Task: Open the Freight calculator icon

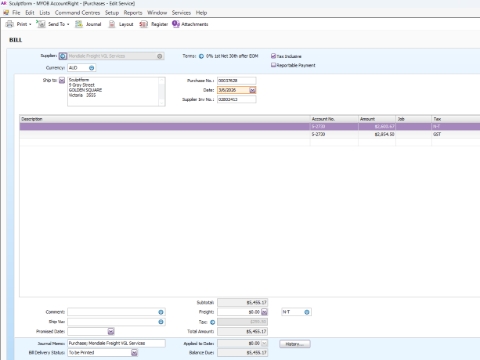Action: (x=264, y=312)
